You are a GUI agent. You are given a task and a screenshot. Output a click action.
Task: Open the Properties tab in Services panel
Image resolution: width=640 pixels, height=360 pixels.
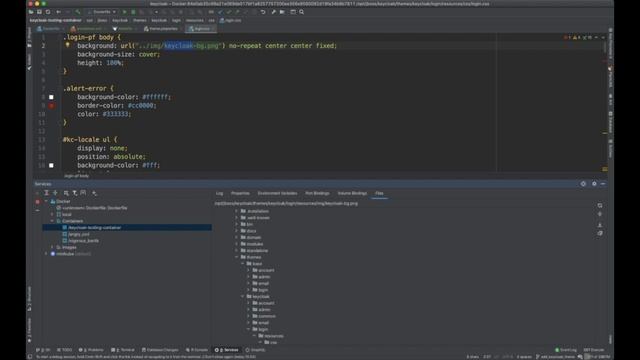click(x=240, y=193)
